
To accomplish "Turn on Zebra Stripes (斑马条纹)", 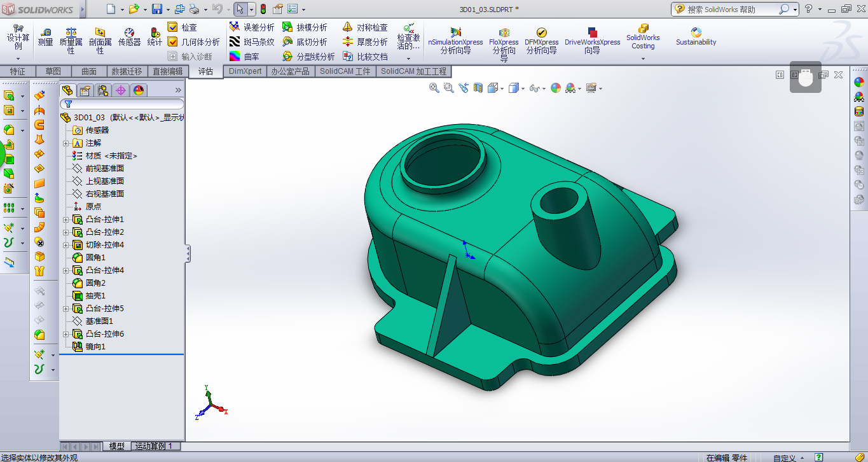I will tap(252, 42).
